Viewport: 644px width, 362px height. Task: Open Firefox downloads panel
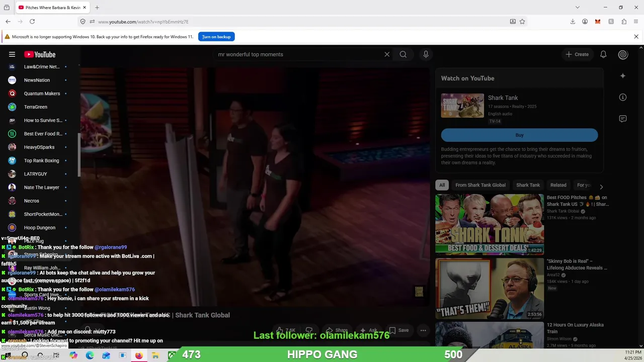[x=573, y=22]
